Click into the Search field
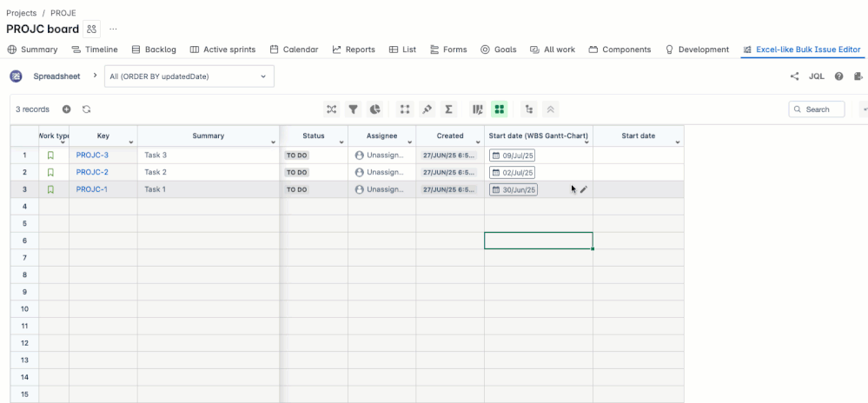This screenshot has width=868, height=403. click(x=817, y=109)
